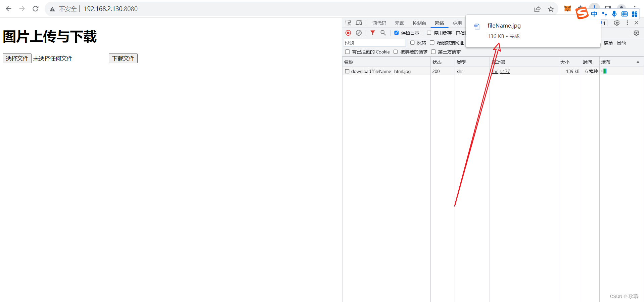Close the DevTools panel
Image resolution: width=644 pixels, height=302 pixels.
point(636,23)
